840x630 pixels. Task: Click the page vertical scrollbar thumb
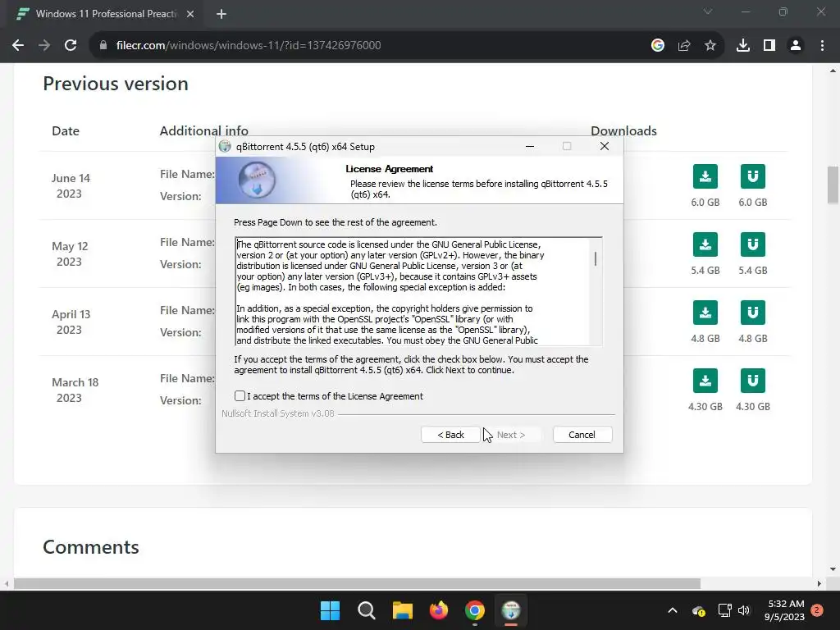pyautogui.click(x=833, y=185)
